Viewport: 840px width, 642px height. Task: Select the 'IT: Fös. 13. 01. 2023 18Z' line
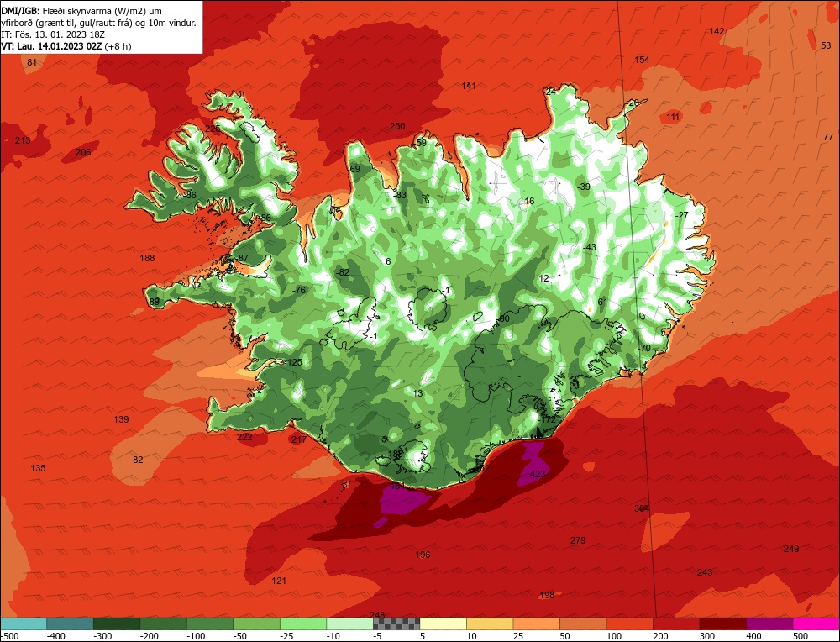tap(52, 34)
